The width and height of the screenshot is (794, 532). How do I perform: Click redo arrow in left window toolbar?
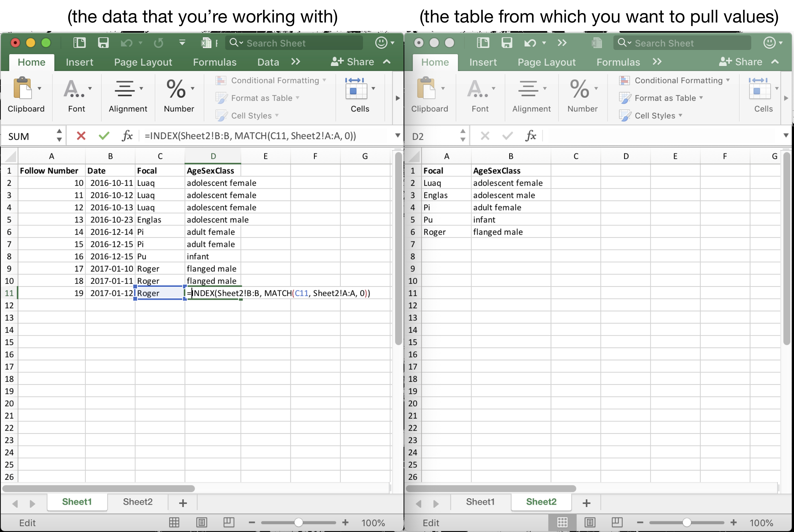158,43
